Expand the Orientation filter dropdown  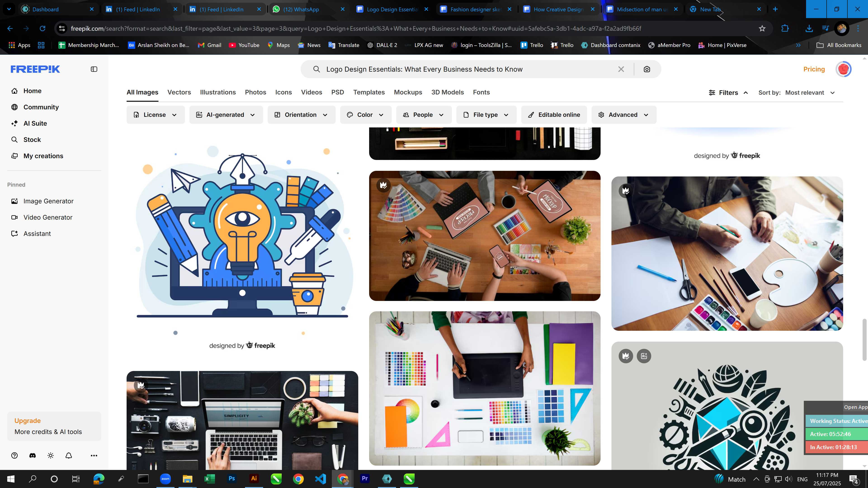(x=301, y=115)
